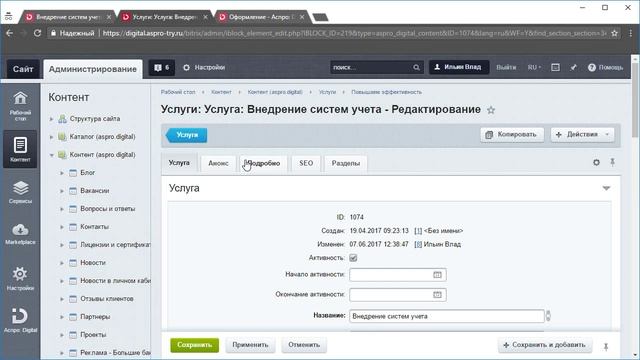Click the header pin icon near Помощь

pyautogui.click(x=573, y=67)
